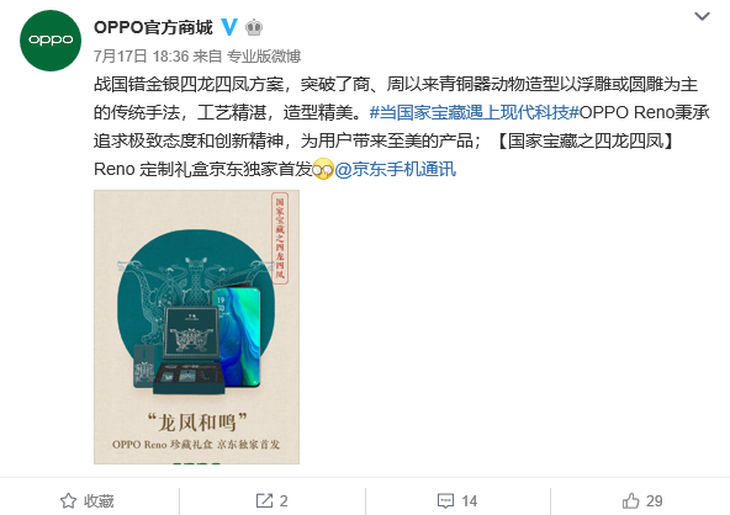Click the comment speech bubble icon
Viewport: 730px width, 515px height.
point(446,501)
